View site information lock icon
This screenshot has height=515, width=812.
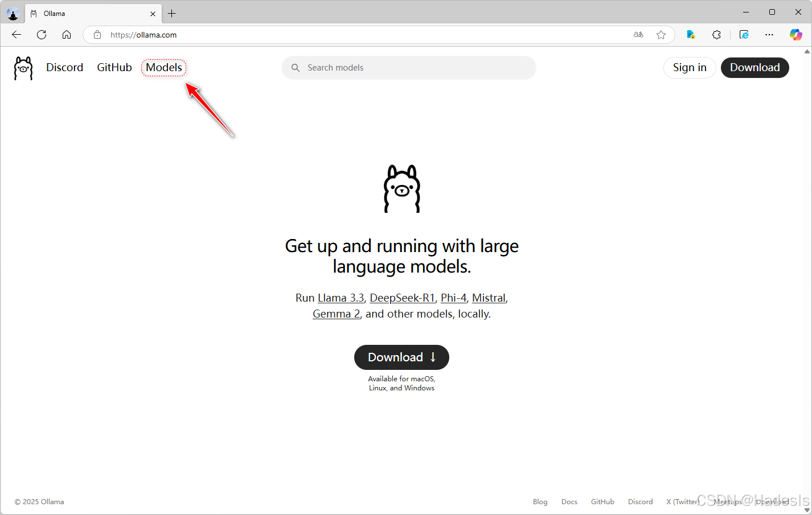click(97, 35)
